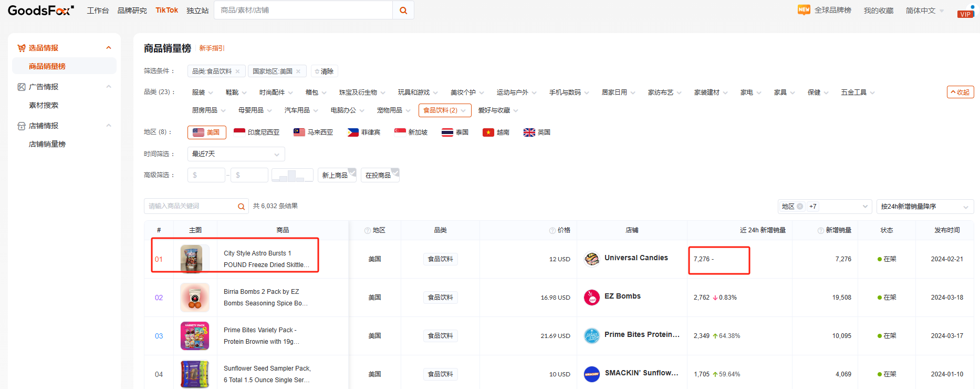Select the 菲律宾 region filter
Image resolution: width=980 pixels, height=389 pixels.
pos(364,132)
